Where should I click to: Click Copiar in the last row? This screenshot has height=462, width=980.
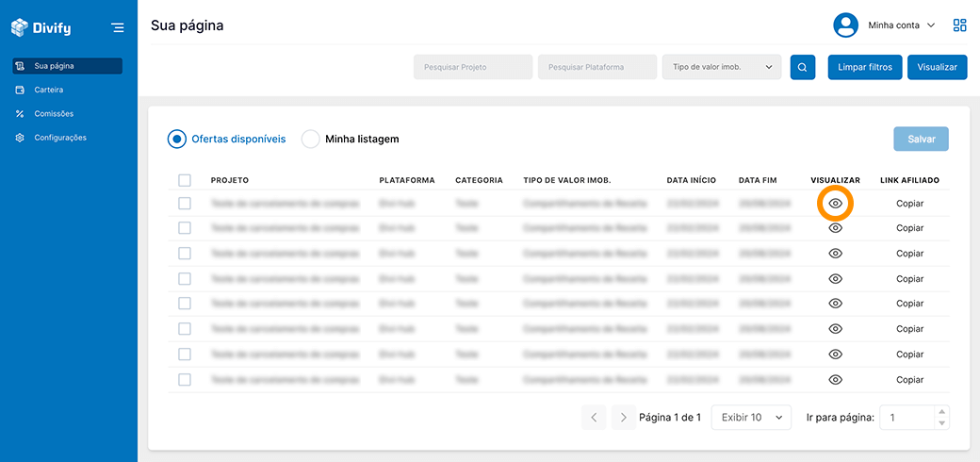coord(909,379)
